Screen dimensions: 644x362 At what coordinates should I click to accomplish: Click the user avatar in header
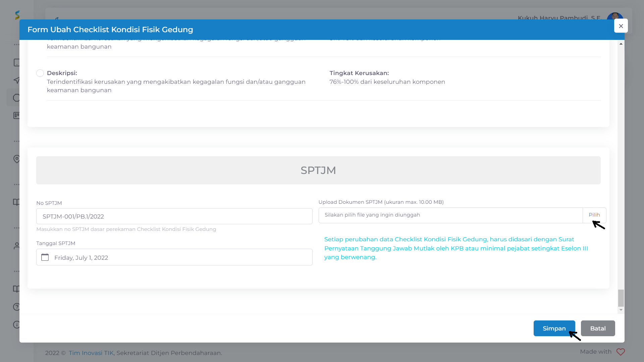(615, 16)
